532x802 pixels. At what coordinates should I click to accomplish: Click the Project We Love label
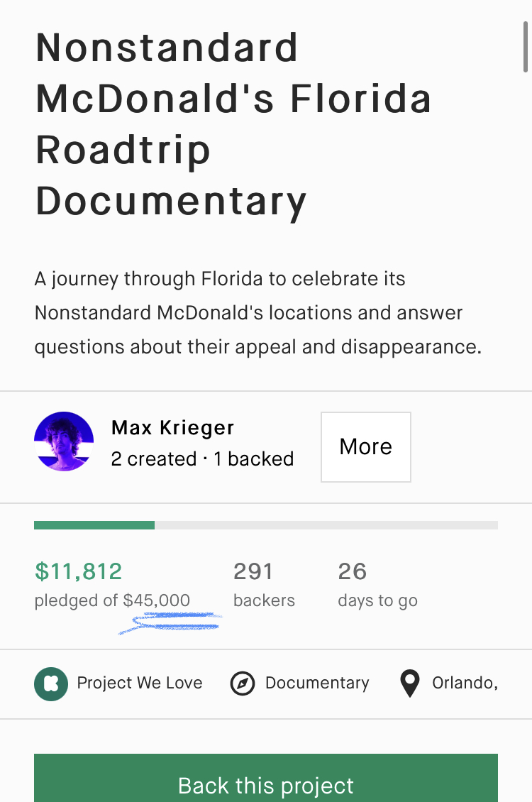[x=140, y=683]
